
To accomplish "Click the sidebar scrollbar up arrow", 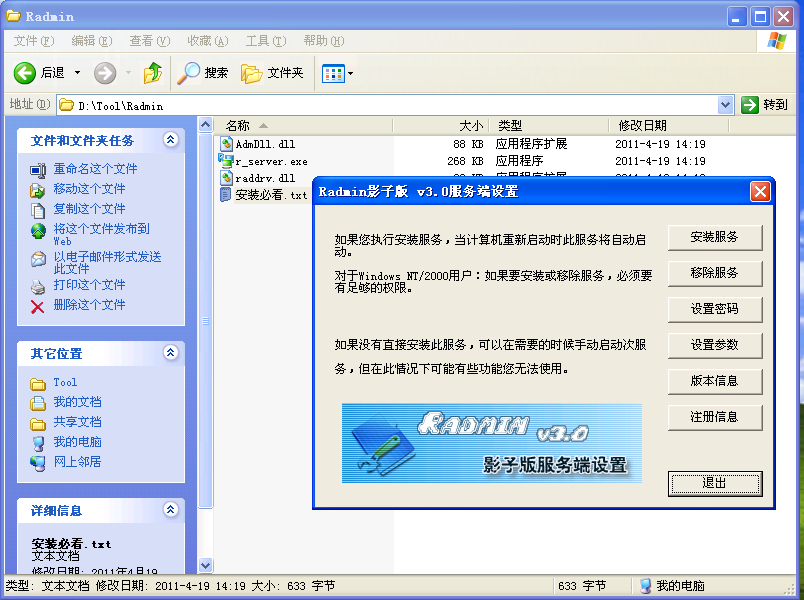I will click(x=205, y=124).
